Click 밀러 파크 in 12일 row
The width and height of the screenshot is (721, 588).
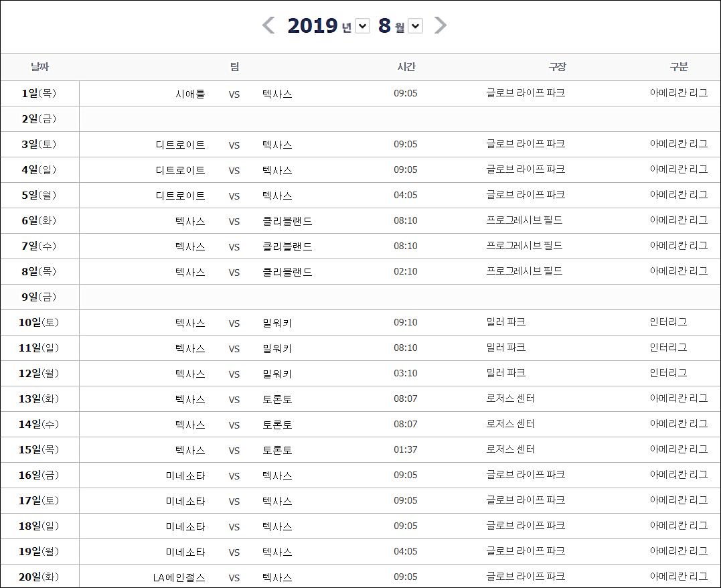[x=506, y=372]
